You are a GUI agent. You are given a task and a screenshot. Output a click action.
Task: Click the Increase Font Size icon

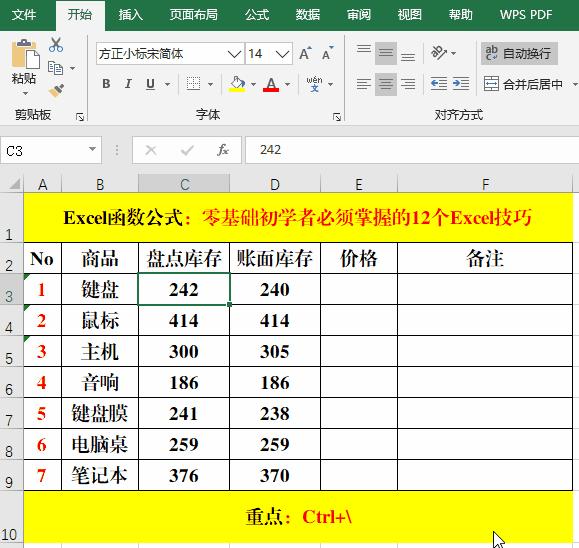click(305, 54)
